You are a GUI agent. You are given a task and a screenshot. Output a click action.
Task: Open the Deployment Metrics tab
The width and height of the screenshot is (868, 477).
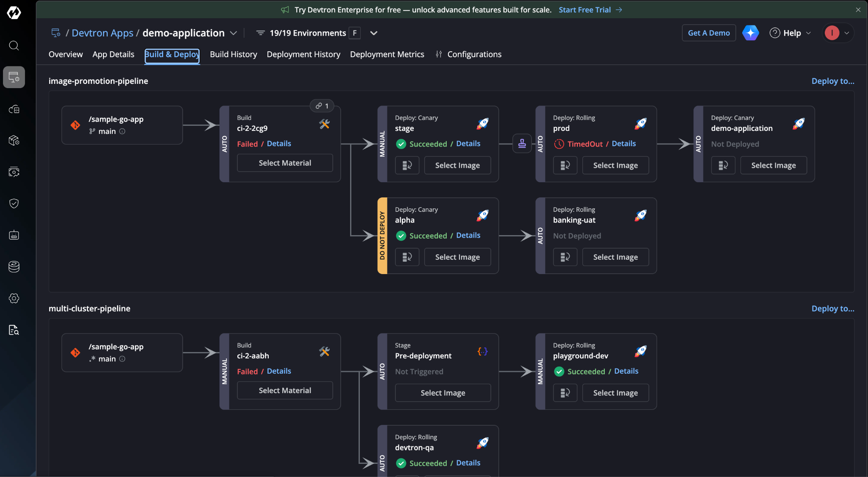click(x=387, y=54)
